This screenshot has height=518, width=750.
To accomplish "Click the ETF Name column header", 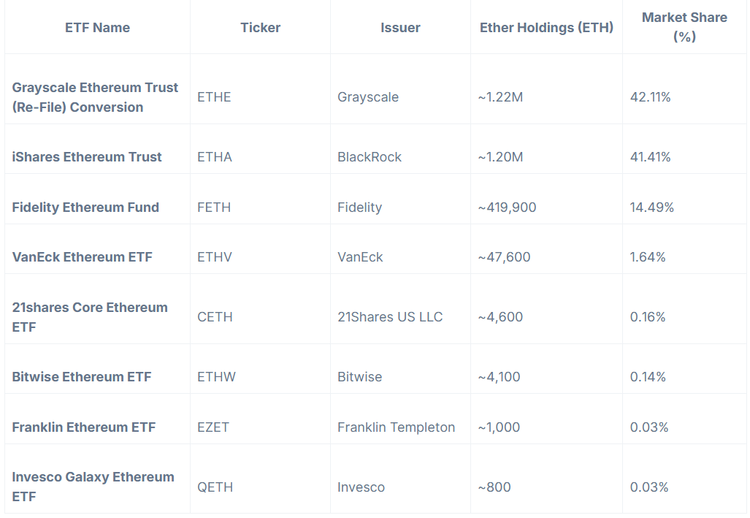I will [97, 27].
